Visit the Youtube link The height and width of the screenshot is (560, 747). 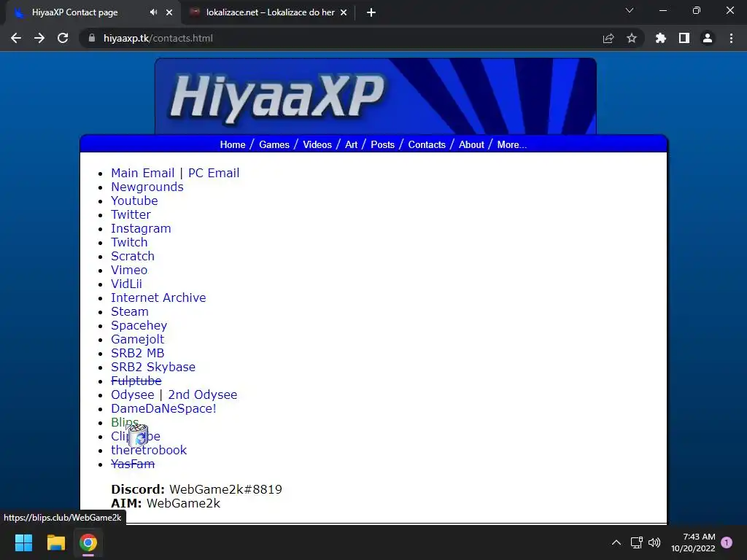pyautogui.click(x=134, y=201)
